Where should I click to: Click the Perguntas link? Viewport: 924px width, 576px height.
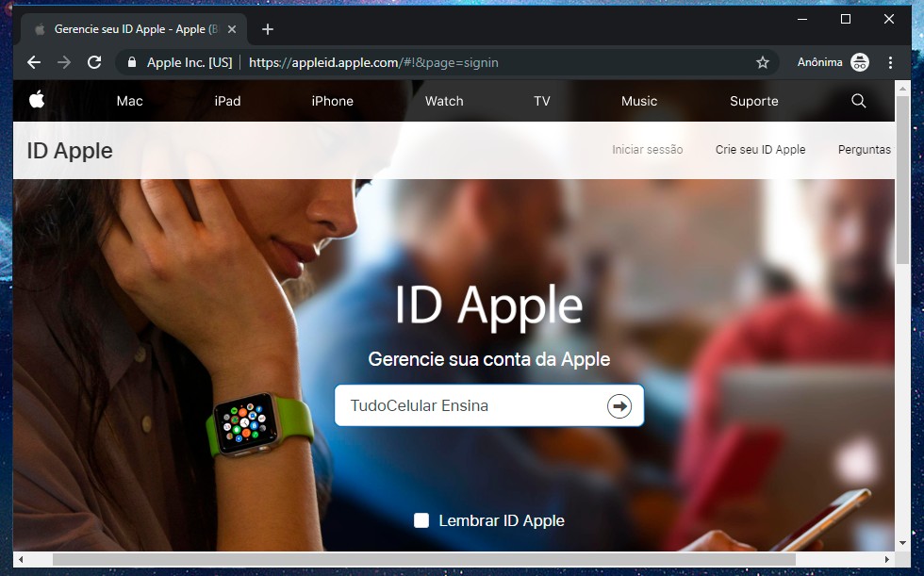point(865,150)
